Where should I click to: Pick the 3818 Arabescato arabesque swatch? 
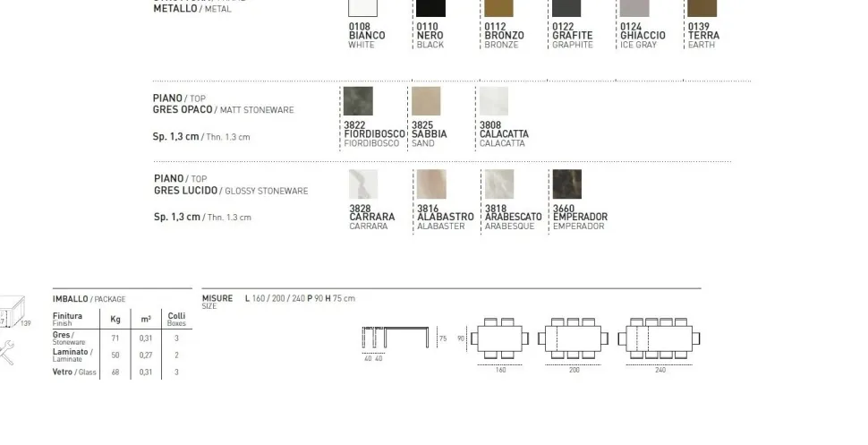[499, 184]
